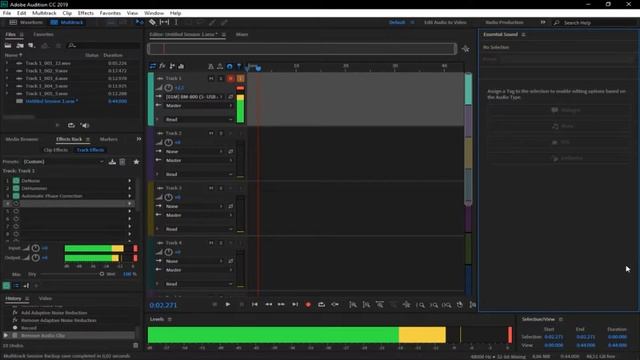Open Track 4 automation Read dropdown
The height and width of the screenshot is (360, 640).
pyautogui.click(x=199, y=284)
